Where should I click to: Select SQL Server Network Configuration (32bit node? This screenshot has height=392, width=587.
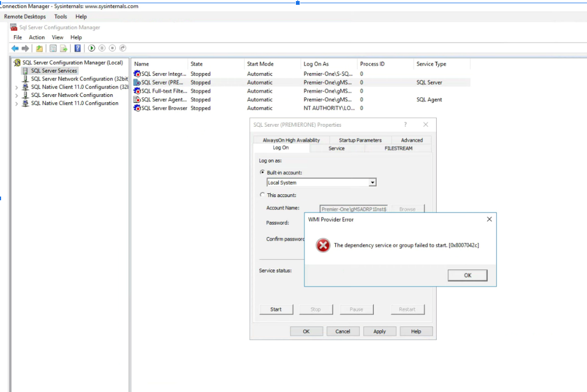point(79,79)
